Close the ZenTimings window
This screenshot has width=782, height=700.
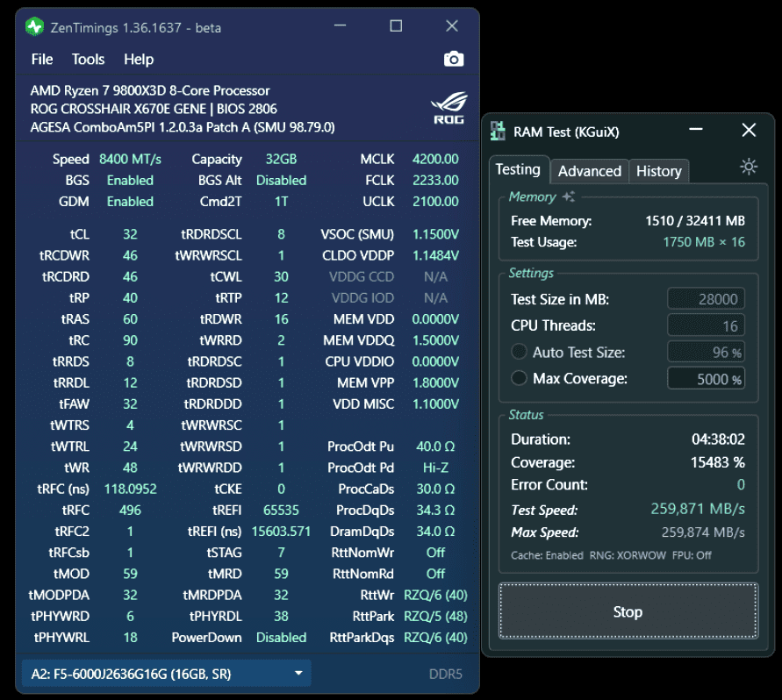[452, 26]
